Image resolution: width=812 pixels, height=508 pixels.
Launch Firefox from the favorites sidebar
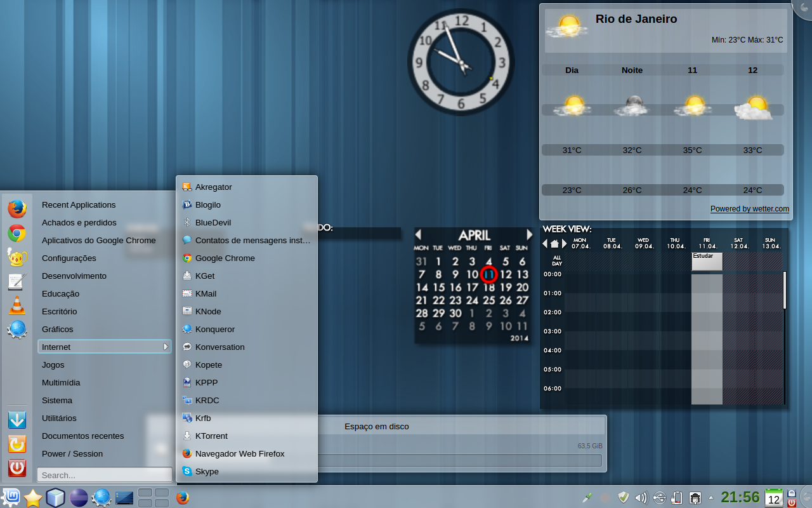coord(17,208)
